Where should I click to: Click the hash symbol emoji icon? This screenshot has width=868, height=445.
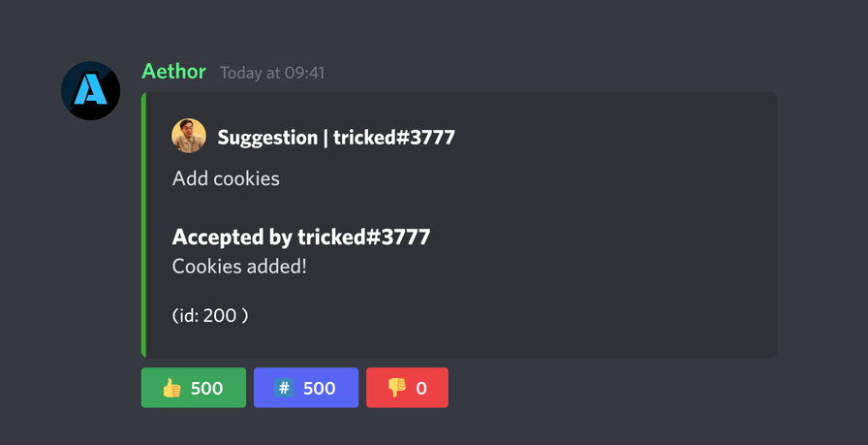(284, 388)
